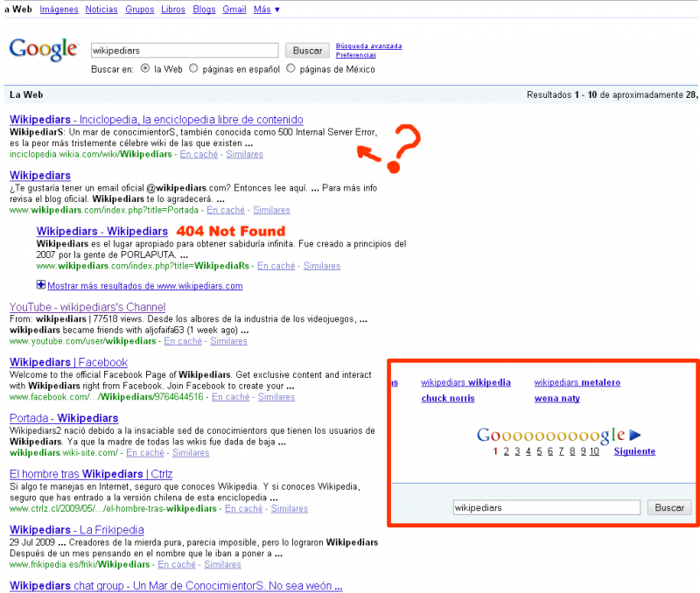Expand more results from www.wikipediars.com
Image resolution: width=700 pixels, height=593 pixels.
click(41, 285)
